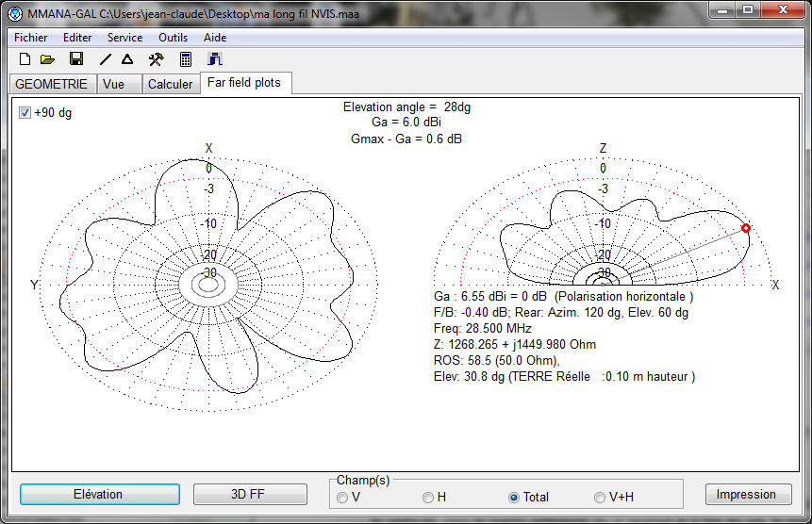This screenshot has height=524, width=812.
Task: Open a file with the folder icon
Action: [x=48, y=59]
